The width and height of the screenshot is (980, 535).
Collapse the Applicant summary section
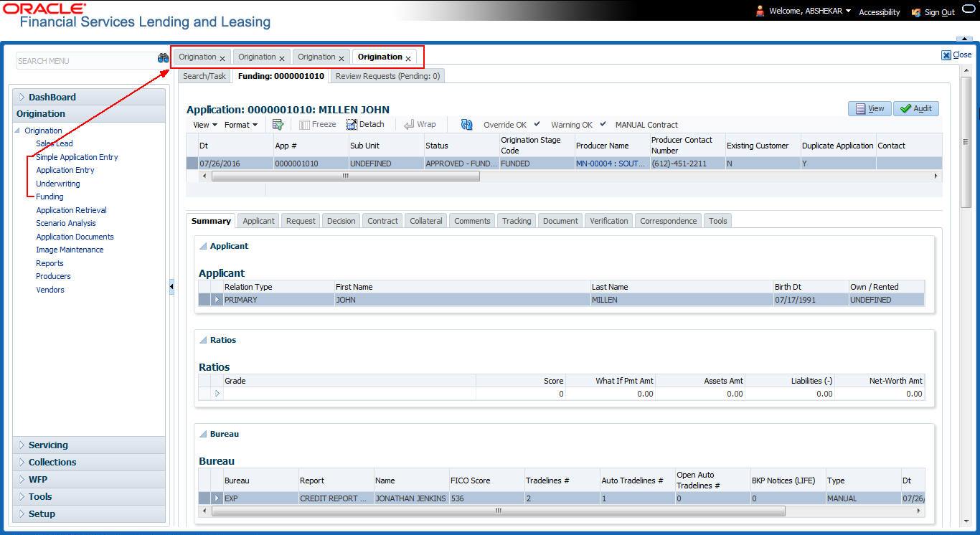tap(202, 246)
